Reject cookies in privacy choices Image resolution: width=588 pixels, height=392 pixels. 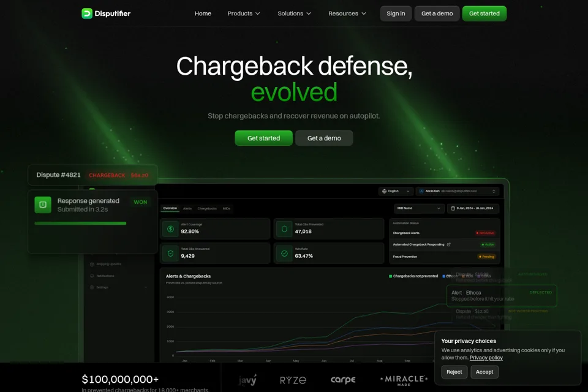pyautogui.click(x=454, y=372)
